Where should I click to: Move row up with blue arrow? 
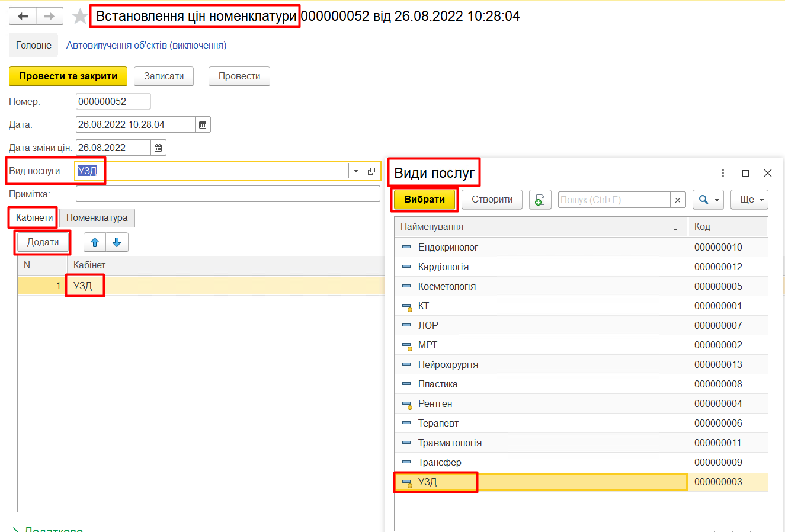pyautogui.click(x=95, y=242)
